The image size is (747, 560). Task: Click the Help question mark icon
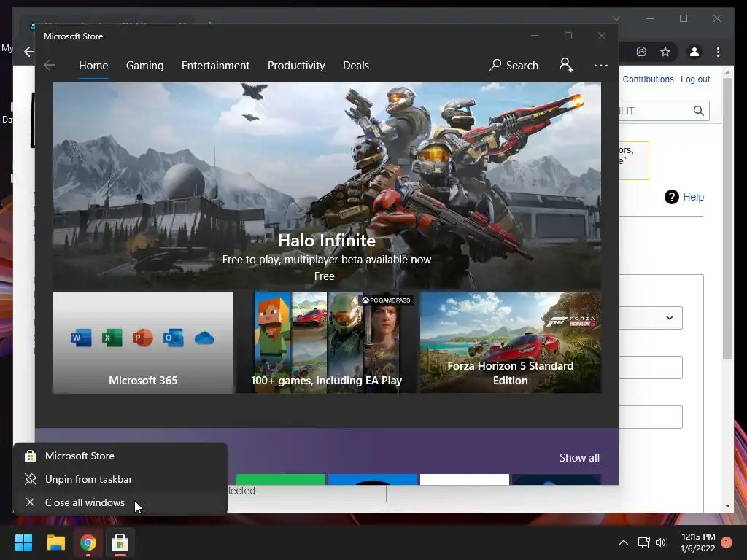pos(672,197)
